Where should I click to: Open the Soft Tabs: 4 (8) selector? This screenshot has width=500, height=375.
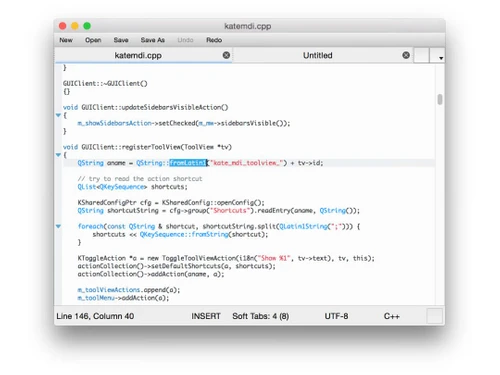(x=261, y=316)
